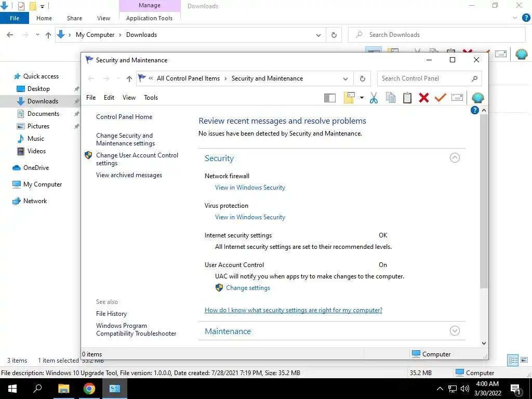Screen dimensions: 532x399
Task: Click the red X Delete icon in Security window
Action: (x=424, y=98)
